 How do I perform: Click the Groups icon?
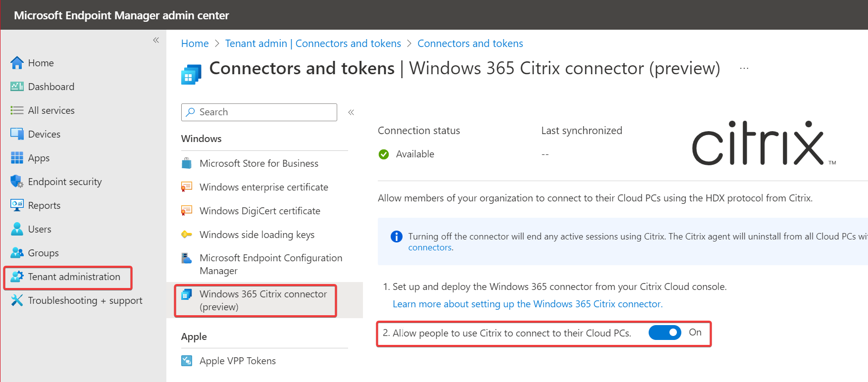pyautogui.click(x=16, y=252)
